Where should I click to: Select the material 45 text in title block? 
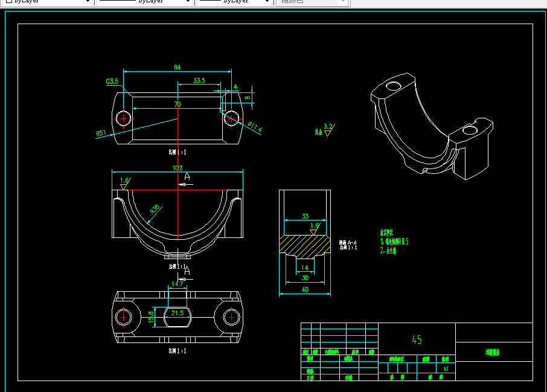[417, 339]
